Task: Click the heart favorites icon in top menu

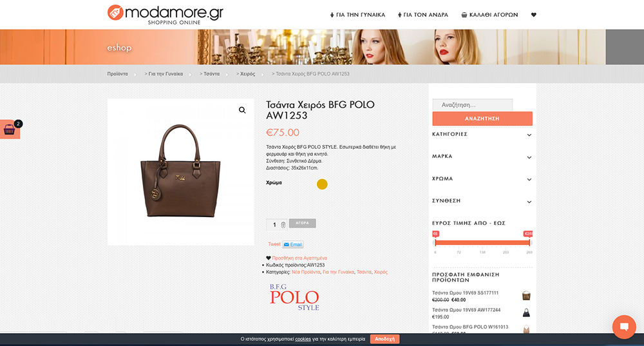Action: click(x=533, y=15)
